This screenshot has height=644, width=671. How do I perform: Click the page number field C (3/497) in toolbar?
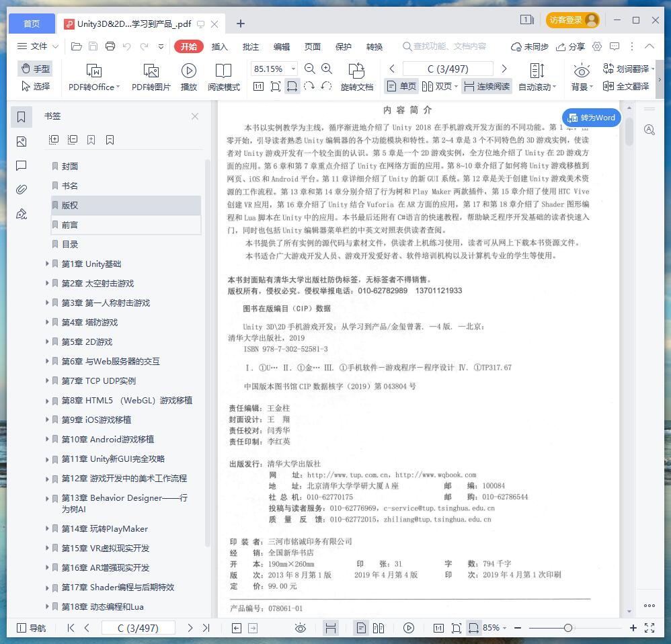(448, 69)
